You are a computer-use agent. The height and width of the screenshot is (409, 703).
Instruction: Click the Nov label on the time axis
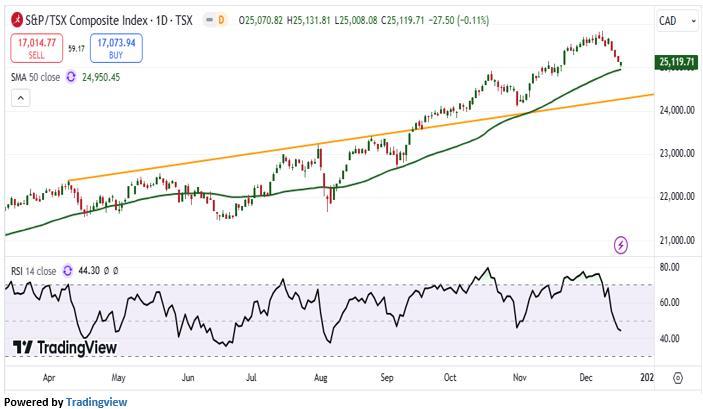click(x=519, y=378)
